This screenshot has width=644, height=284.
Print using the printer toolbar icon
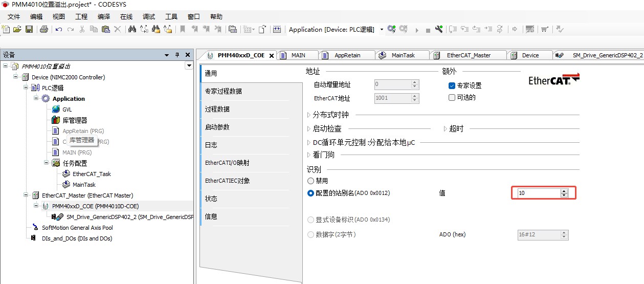44,29
